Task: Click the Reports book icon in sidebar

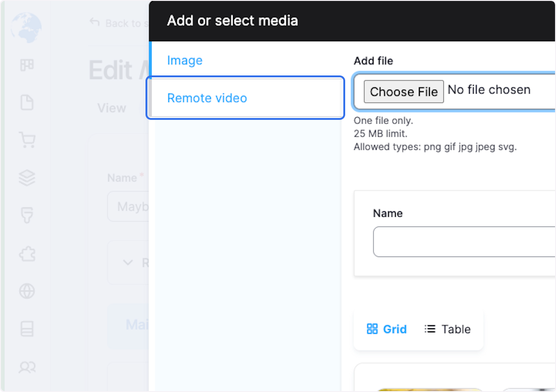Action: 27,329
